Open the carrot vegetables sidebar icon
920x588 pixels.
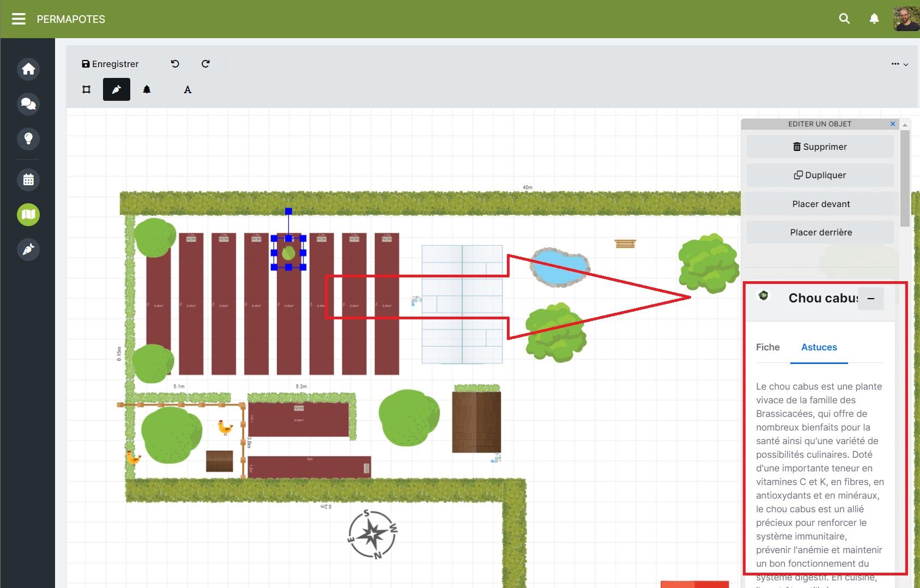coord(28,250)
